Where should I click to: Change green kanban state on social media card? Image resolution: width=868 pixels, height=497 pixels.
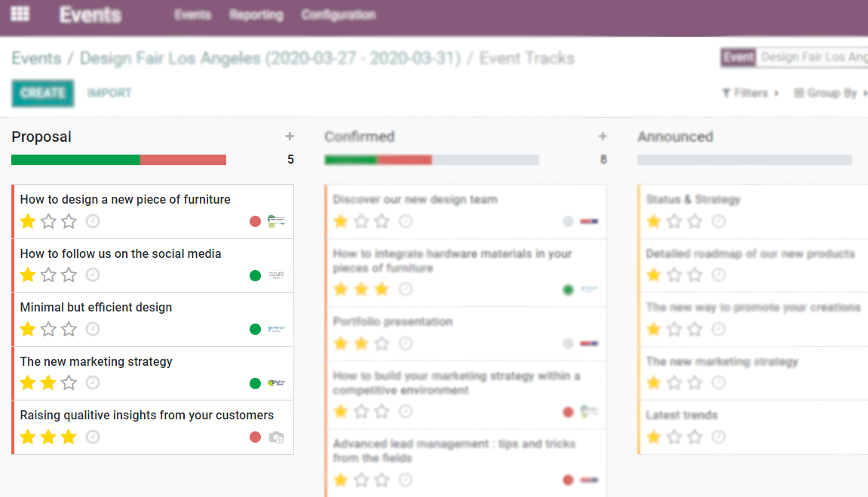click(x=255, y=275)
